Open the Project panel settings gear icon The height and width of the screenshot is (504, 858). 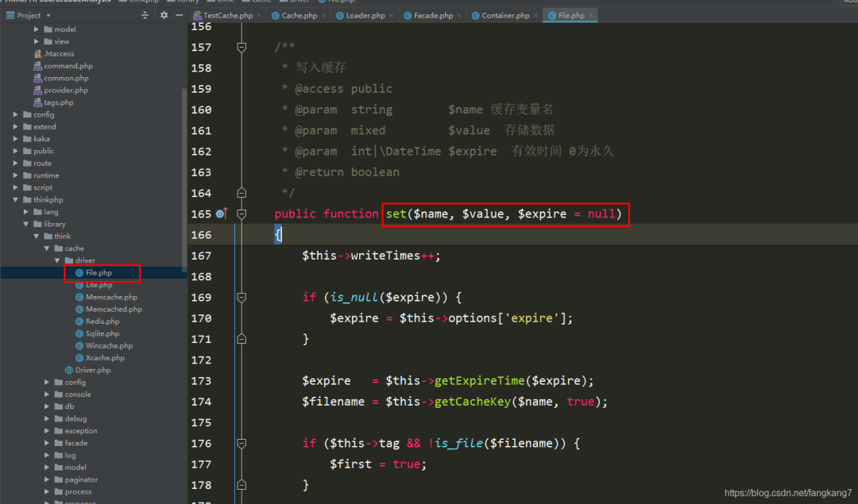[163, 15]
